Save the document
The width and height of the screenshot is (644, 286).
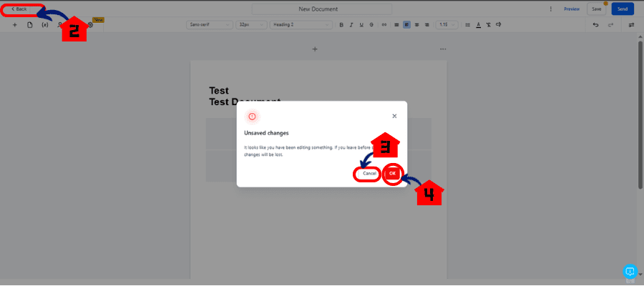pos(596,9)
